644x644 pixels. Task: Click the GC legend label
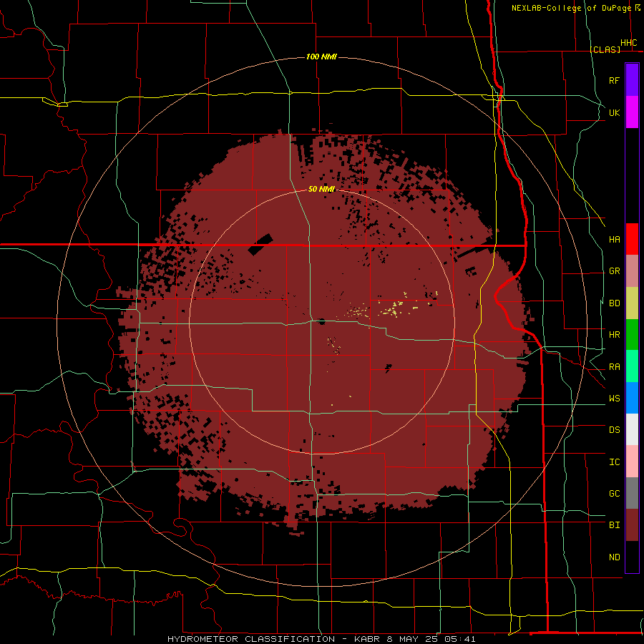pos(614,494)
